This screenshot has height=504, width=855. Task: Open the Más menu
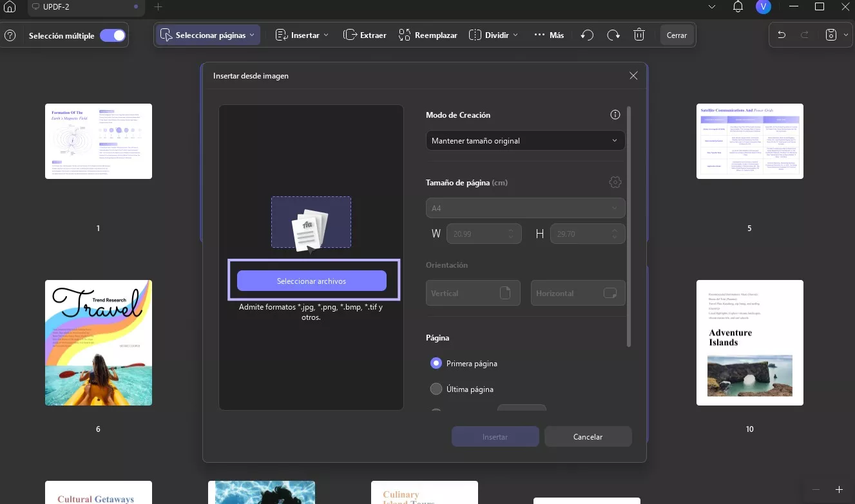pyautogui.click(x=549, y=35)
